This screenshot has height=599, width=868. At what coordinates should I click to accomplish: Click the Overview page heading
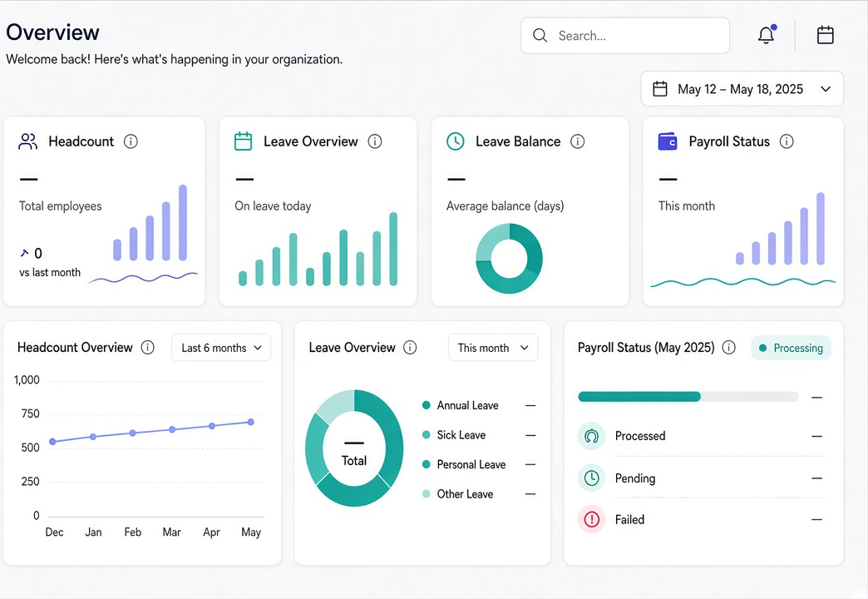point(52,32)
